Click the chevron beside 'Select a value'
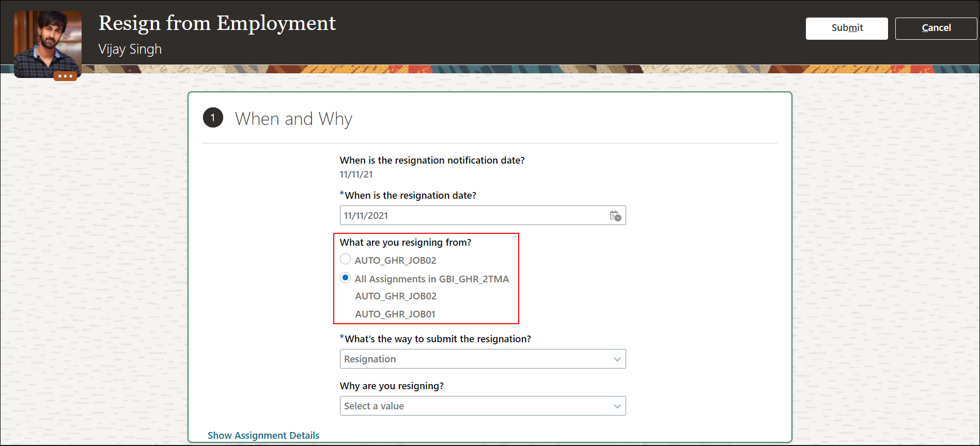The image size is (980, 446). 617,406
